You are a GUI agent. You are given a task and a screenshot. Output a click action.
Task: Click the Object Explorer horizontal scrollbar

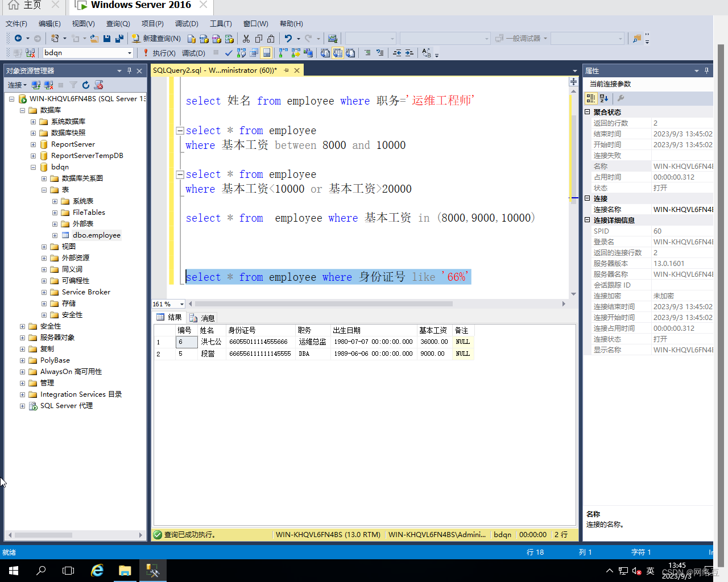point(44,535)
